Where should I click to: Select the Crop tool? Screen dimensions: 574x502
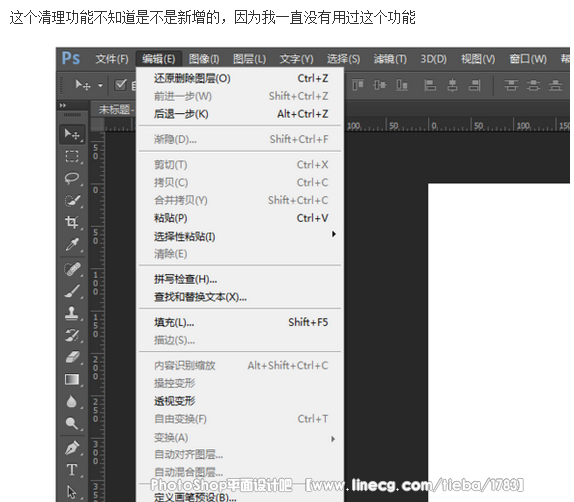72,222
